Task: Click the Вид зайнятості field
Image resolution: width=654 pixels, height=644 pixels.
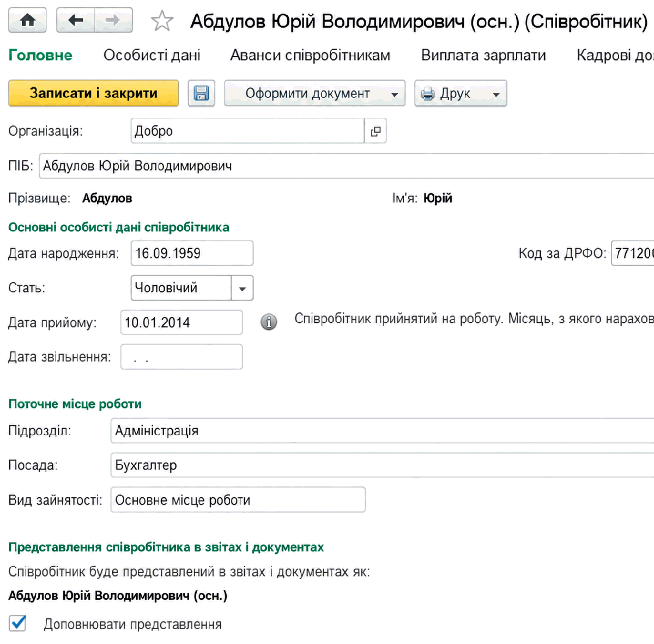Action: pos(238,499)
